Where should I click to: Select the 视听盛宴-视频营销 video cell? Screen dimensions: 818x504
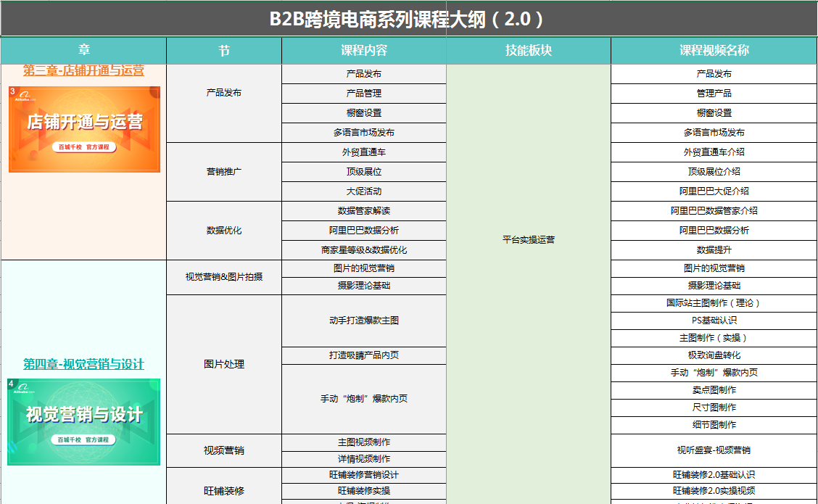coord(714,451)
